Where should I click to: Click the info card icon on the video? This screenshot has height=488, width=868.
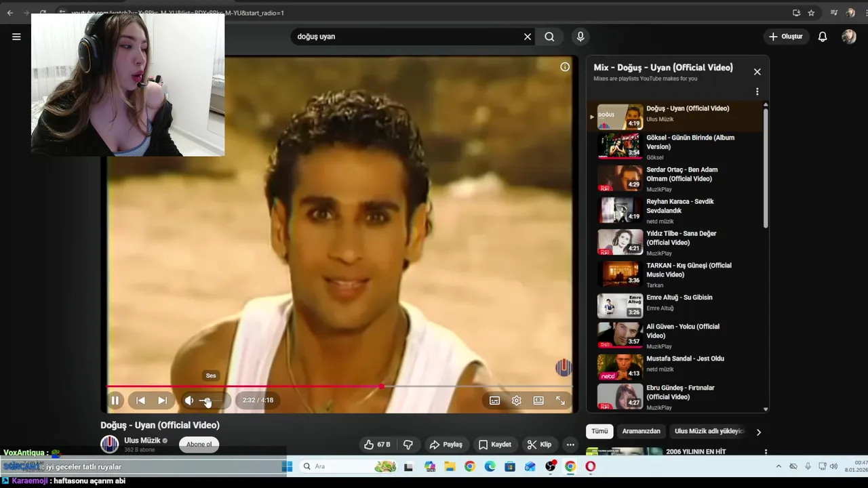point(565,67)
